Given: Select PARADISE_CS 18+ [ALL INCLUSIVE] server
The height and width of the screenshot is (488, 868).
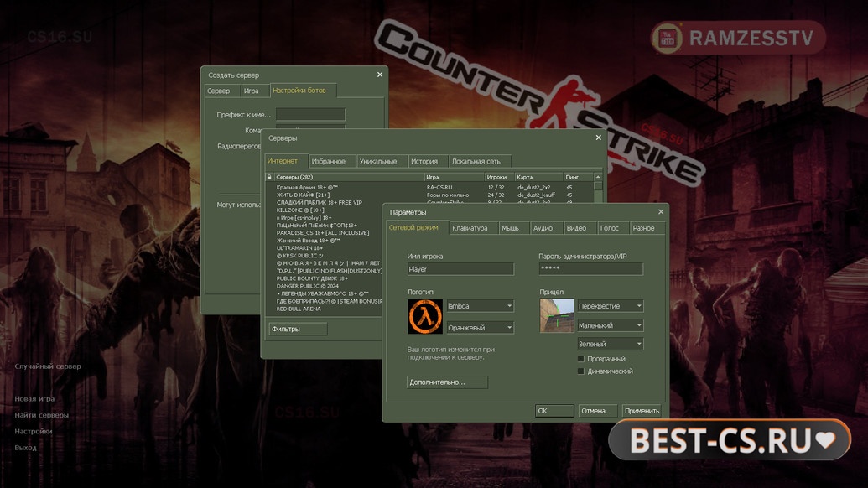Looking at the screenshot, I should [324, 233].
